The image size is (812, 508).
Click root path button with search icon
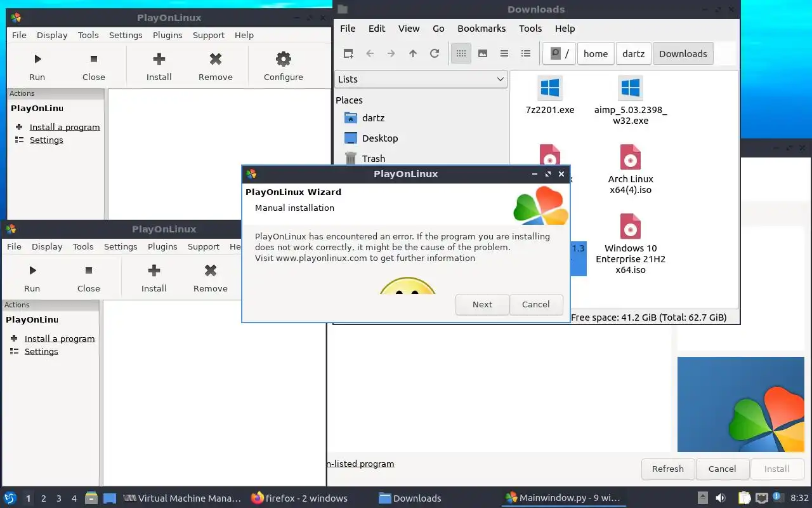coord(559,54)
